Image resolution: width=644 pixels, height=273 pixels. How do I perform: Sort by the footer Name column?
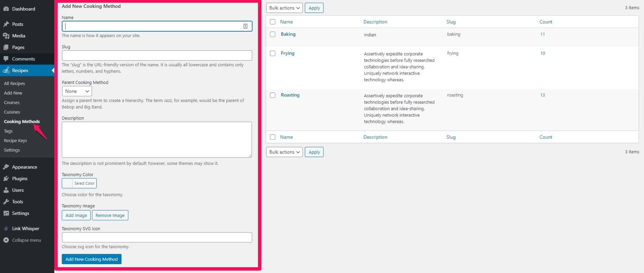point(287,137)
